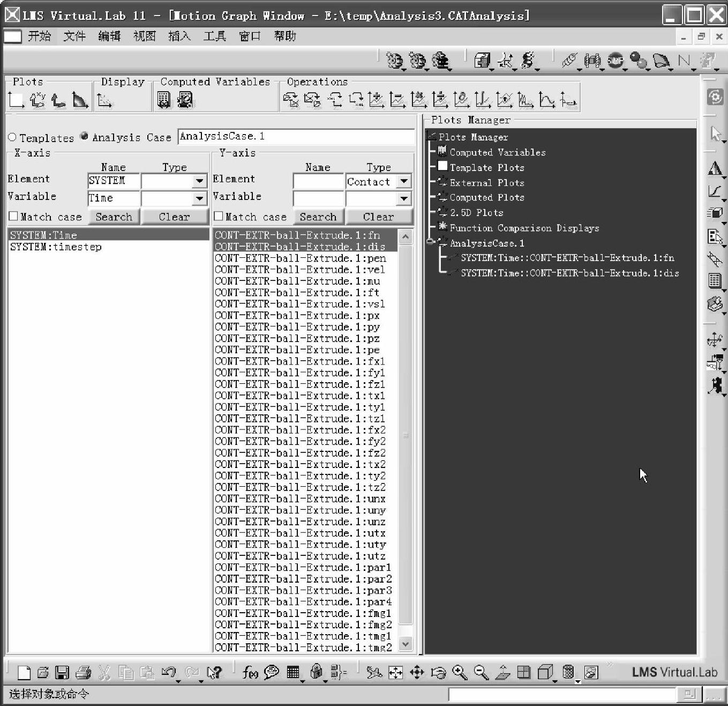
Task: Toggle X-axis Match case checkbox
Action: pyautogui.click(x=13, y=216)
